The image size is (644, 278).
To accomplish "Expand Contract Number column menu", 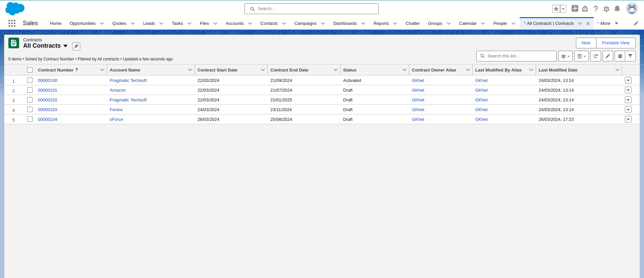I will [x=102, y=70].
